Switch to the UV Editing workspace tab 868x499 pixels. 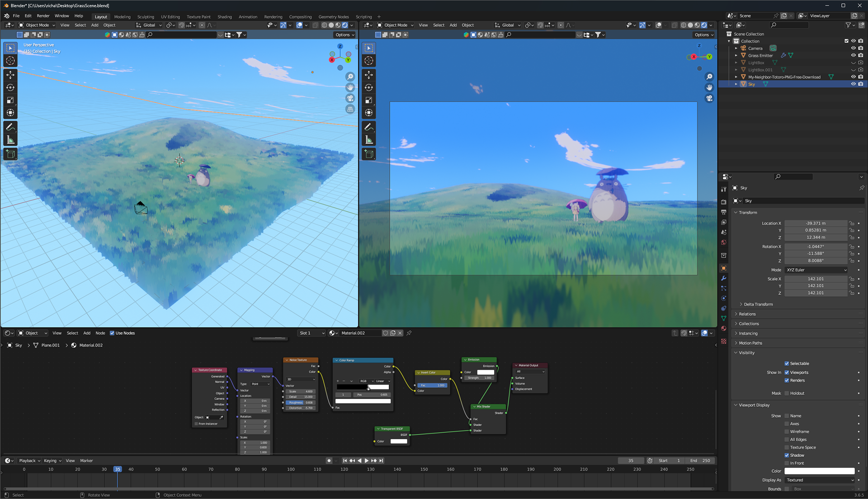pos(170,17)
